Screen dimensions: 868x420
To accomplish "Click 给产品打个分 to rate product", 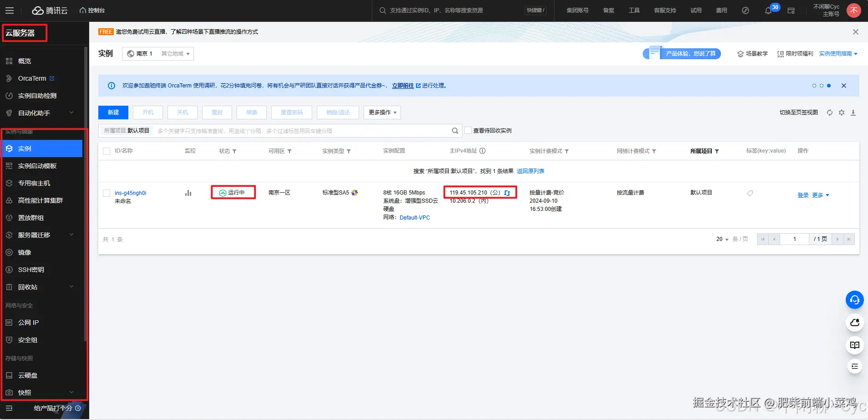I will click(57, 408).
